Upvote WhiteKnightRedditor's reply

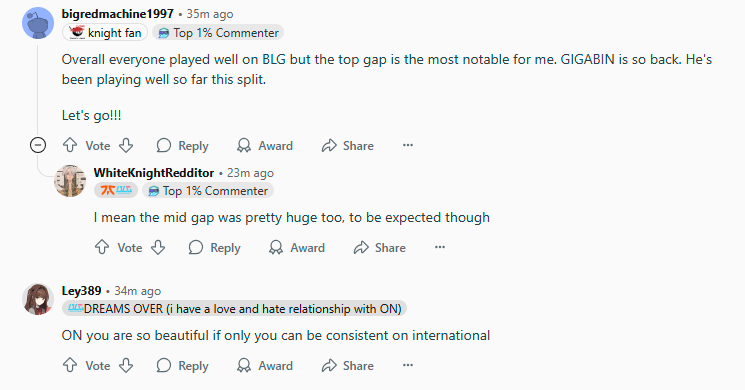pos(102,247)
